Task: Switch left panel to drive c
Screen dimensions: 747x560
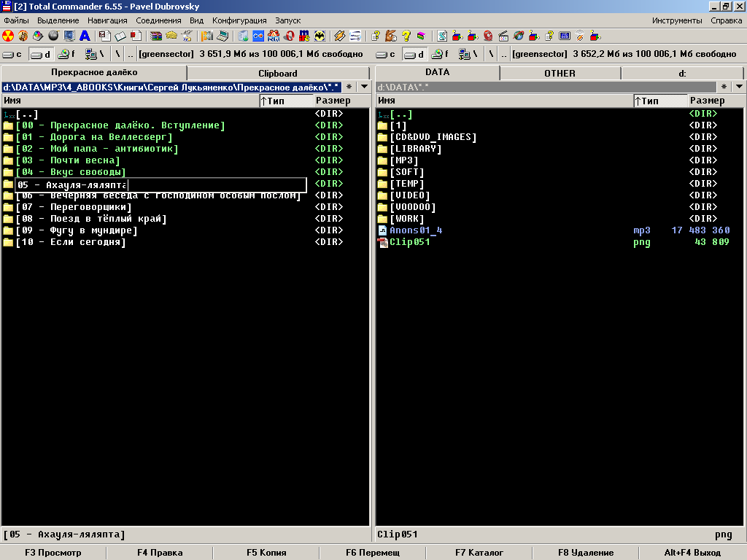Action: click(x=12, y=54)
